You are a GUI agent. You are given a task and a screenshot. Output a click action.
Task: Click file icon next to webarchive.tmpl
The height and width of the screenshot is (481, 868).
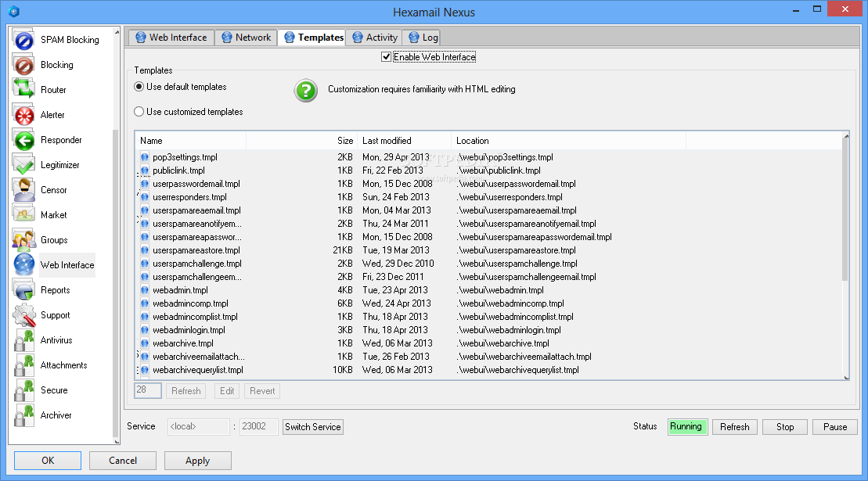coord(145,343)
